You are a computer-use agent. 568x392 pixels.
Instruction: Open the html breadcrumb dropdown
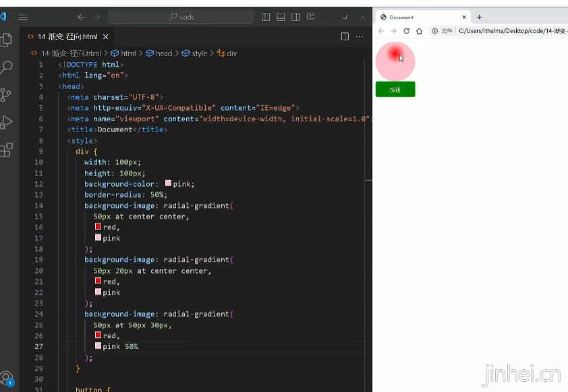tap(123, 53)
